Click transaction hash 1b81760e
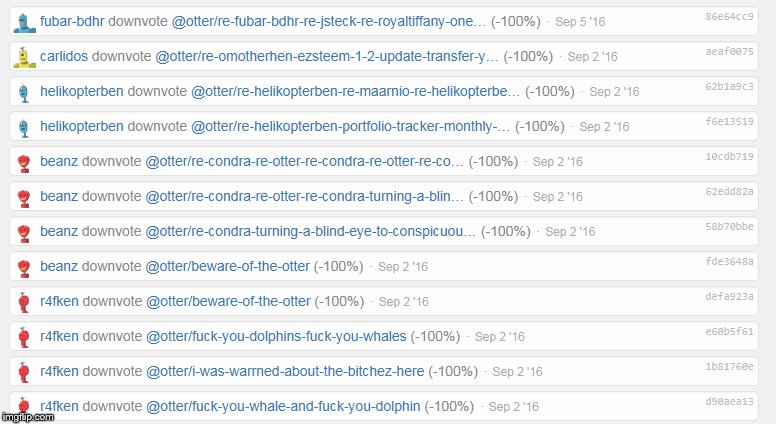Screen dimensions: 776x424 point(729,367)
